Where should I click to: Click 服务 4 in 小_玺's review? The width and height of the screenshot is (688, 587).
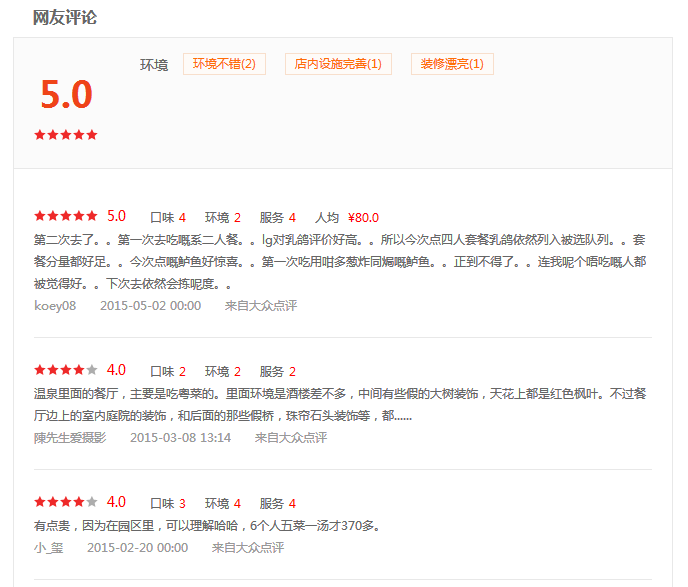[x=278, y=503]
